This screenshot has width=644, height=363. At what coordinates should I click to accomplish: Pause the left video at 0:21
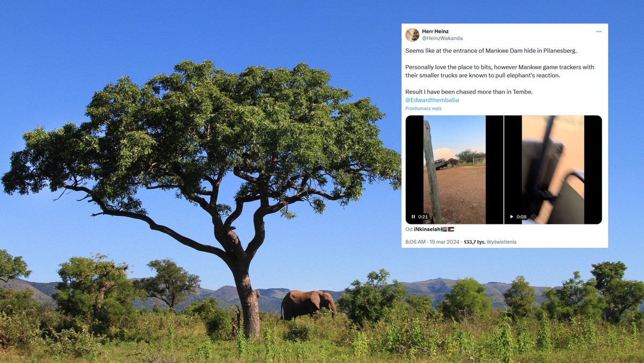coord(413,217)
